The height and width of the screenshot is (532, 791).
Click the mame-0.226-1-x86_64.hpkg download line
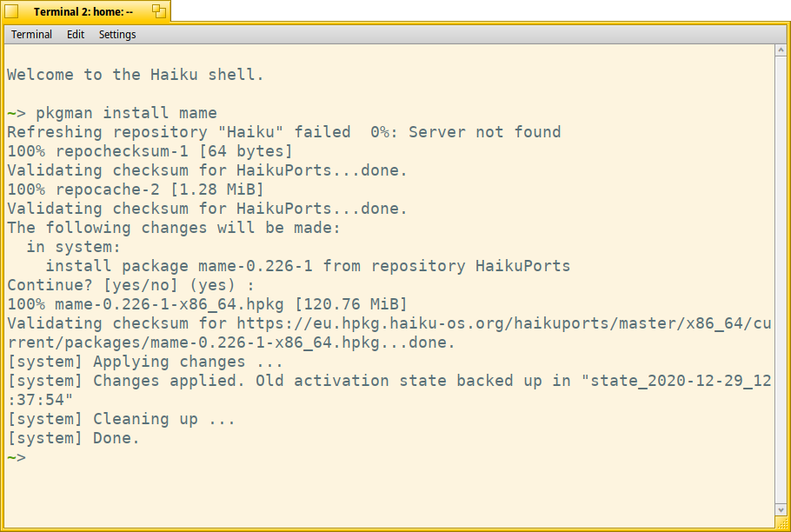pyautogui.click(x=207, y=304)
